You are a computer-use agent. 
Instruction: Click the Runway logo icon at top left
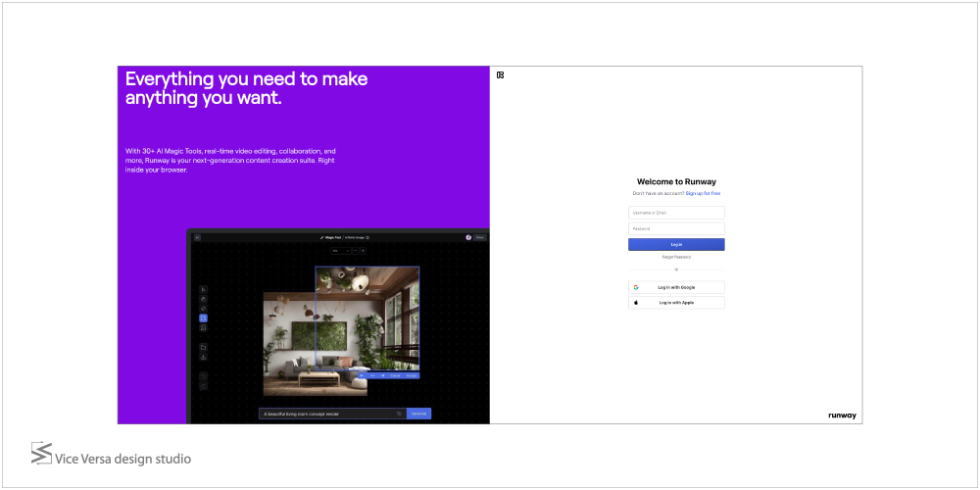[x=500, y=74]
